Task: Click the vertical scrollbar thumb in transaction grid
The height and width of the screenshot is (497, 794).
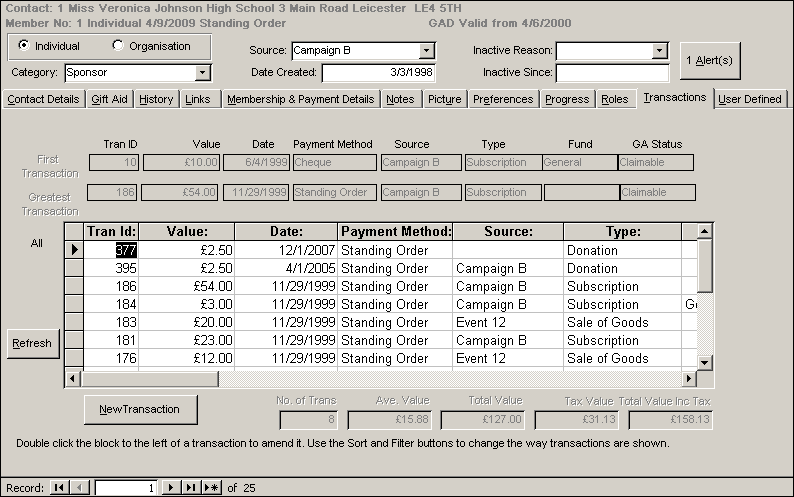Action: (x=704, y=266)
